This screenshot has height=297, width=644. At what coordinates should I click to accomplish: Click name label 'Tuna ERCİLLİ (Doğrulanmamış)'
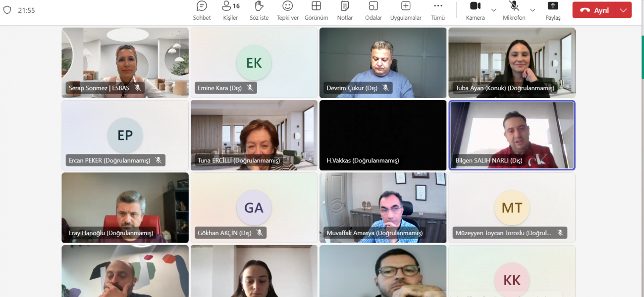[x=239, y=160]
